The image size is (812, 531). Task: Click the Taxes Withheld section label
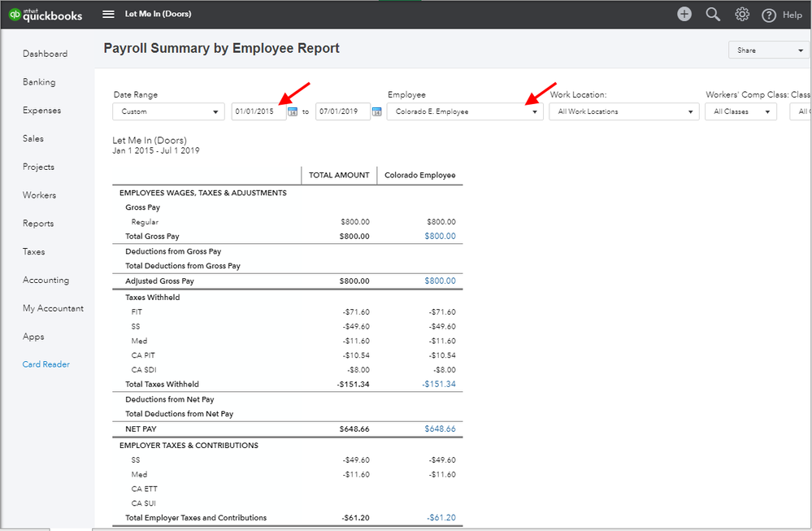[152, 298]
